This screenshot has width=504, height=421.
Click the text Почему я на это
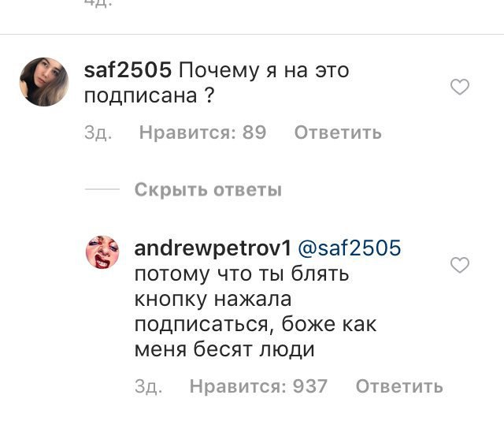pyautogui.click(x=264, y=70)
